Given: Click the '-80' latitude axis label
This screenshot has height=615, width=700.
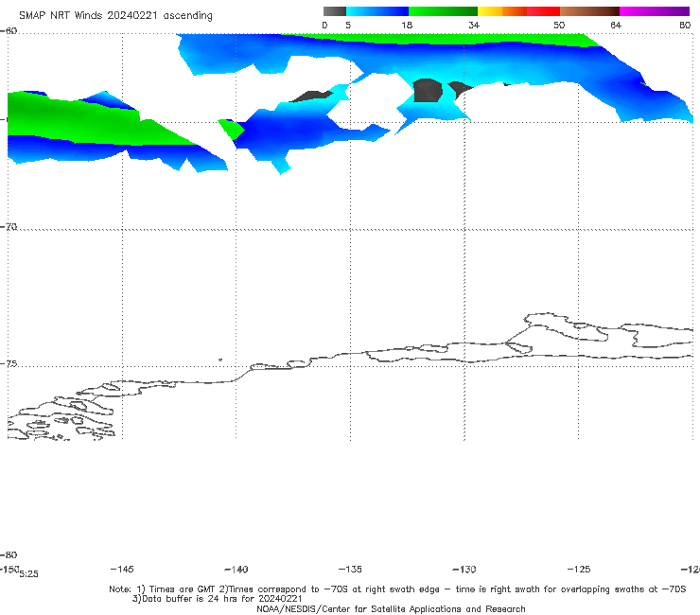Looking at the screenshot, I should coord(9,554).
